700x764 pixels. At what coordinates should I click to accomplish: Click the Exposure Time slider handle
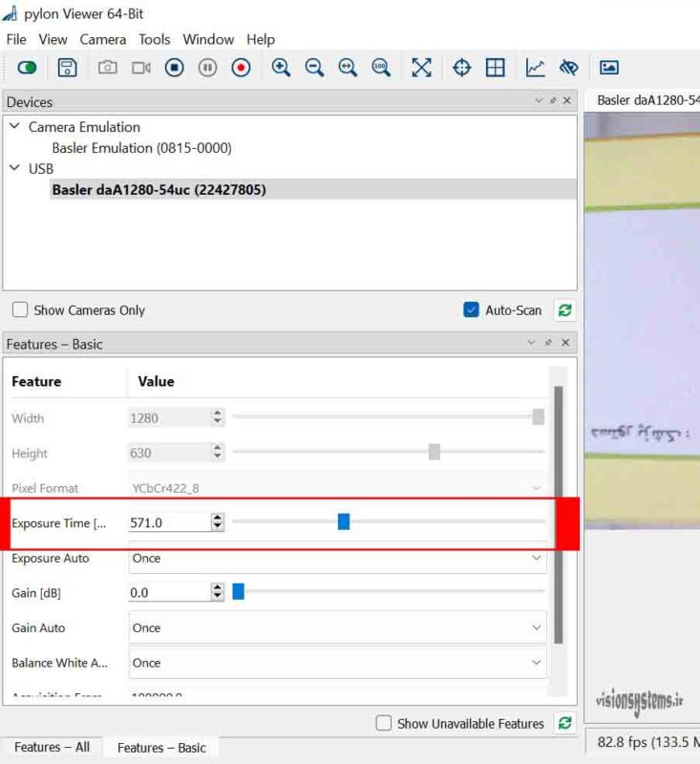click(x=344, y=521)
